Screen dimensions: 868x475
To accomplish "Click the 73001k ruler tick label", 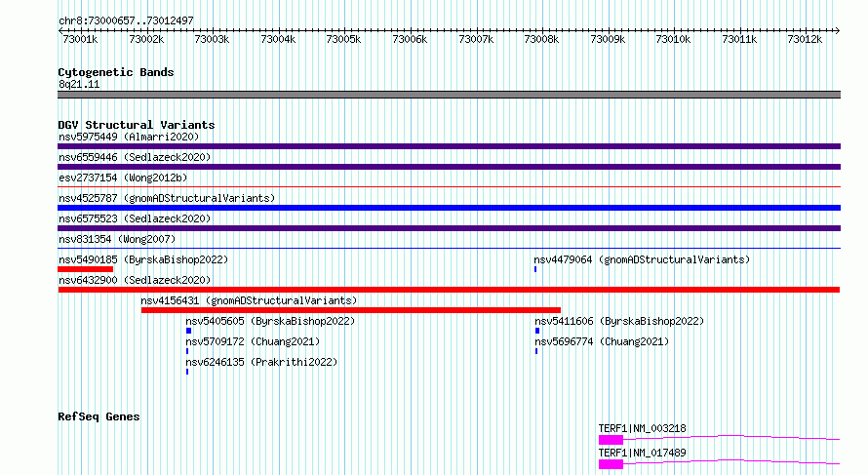I will tap(80, 40).
